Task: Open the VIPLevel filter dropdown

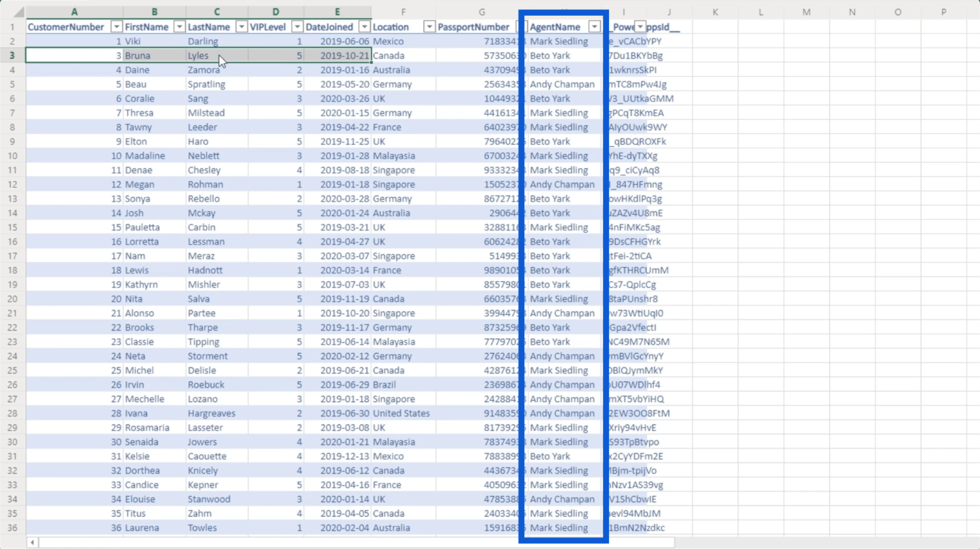Action: point(297,27)
